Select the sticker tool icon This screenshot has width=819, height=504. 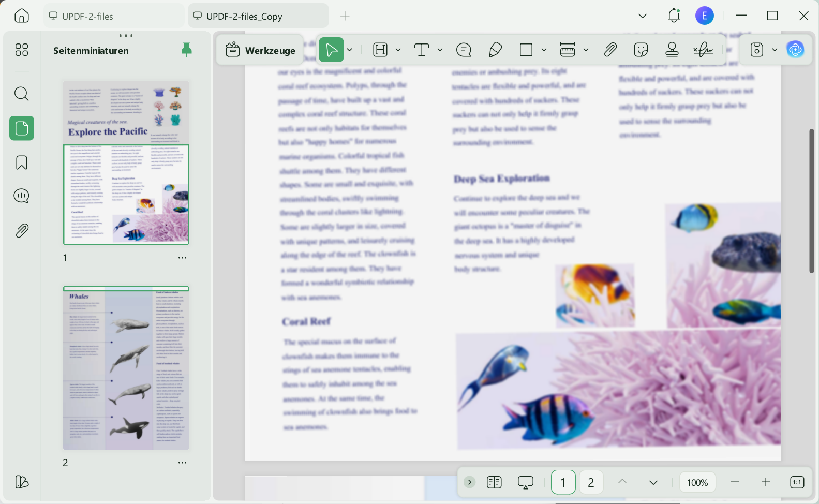[x=641, y=50]
